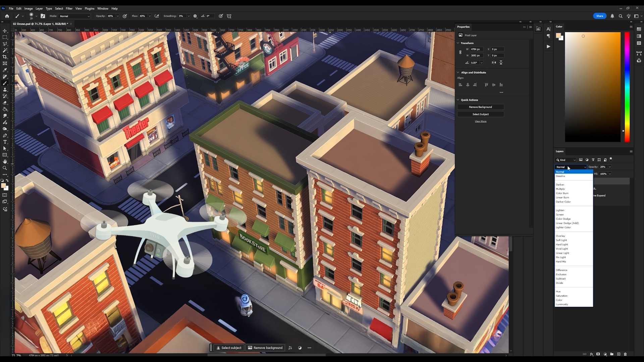Select the Type tool

[5, 142]
